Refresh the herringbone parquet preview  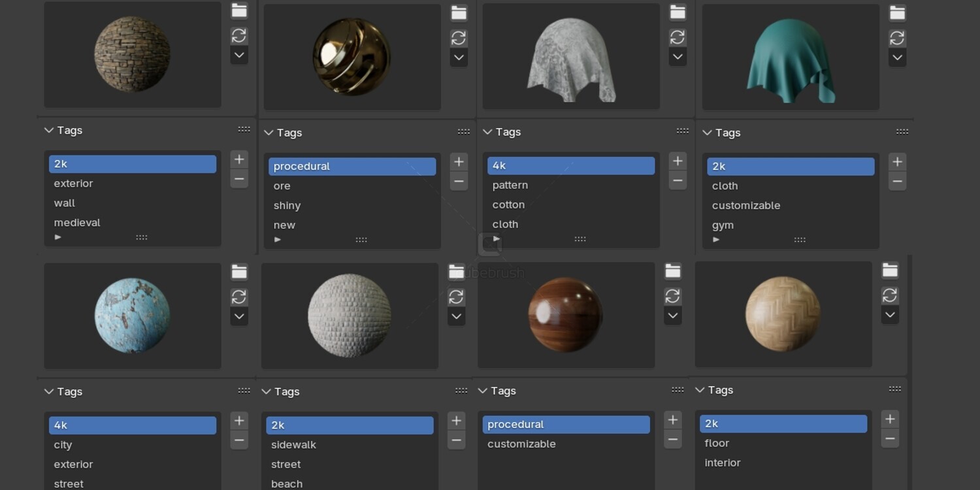889,295
